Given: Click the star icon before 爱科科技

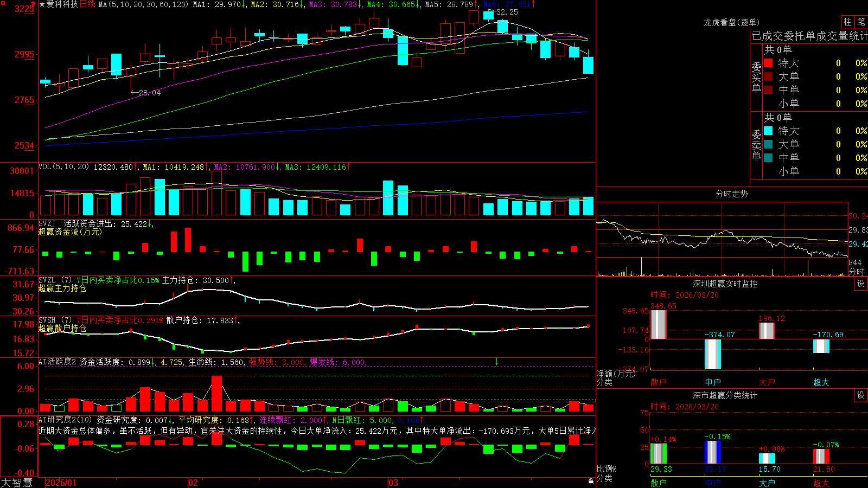Looking at the screenshot, I should pos(42,4).
